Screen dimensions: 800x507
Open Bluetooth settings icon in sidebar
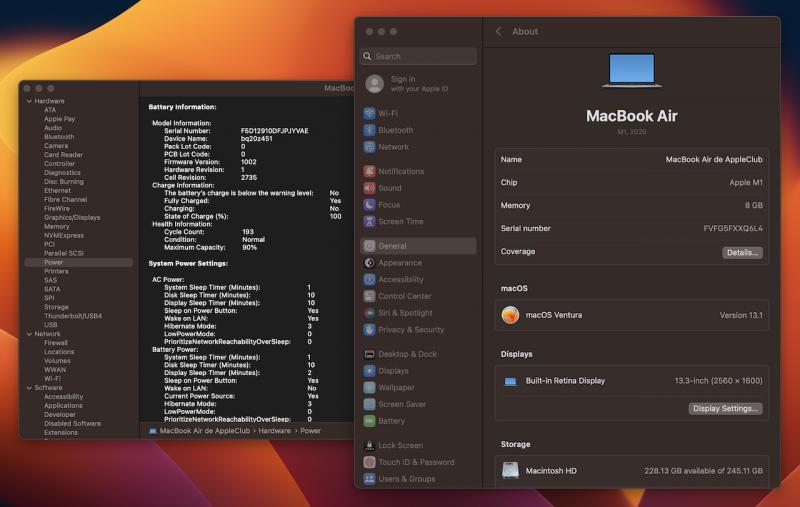[x=369, y=130]
